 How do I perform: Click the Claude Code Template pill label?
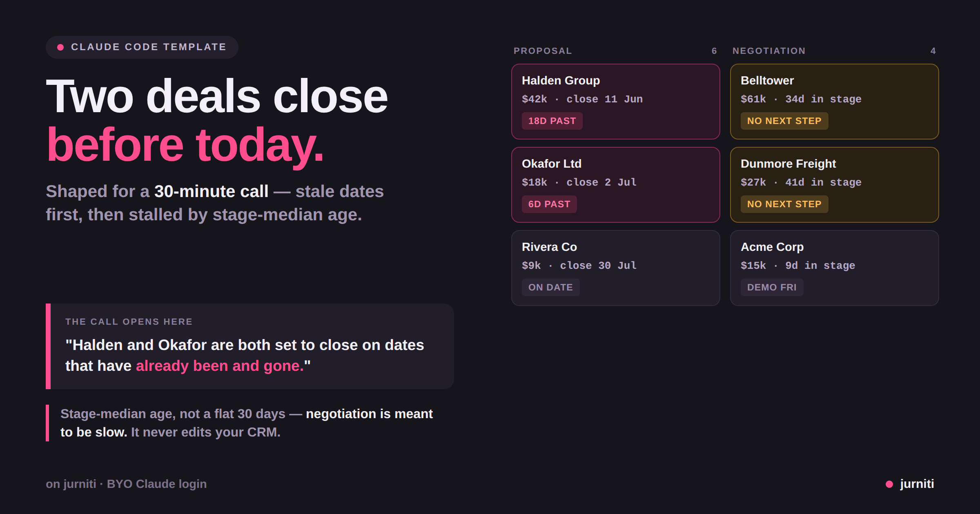pos(149,47)
